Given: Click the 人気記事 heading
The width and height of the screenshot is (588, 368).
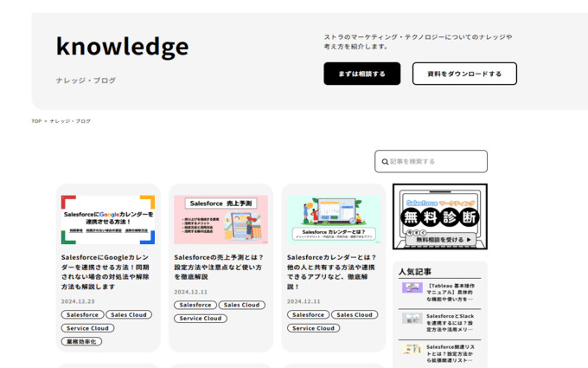Looking at the screenshot, I should pos(415,272).
